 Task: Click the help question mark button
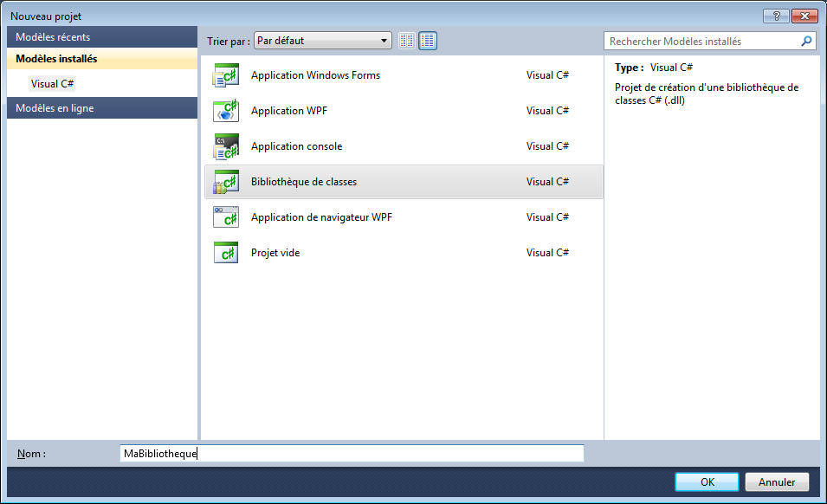coord(775,16)
